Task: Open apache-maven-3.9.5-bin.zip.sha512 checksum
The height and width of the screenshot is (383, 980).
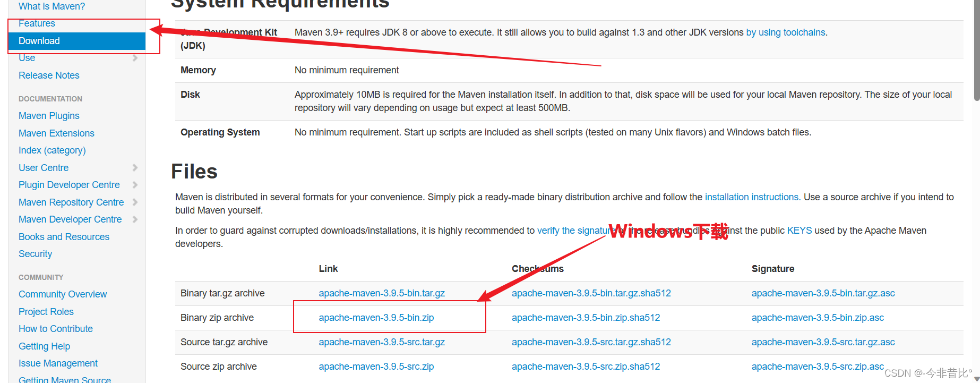Action: [x=586, y=318]
